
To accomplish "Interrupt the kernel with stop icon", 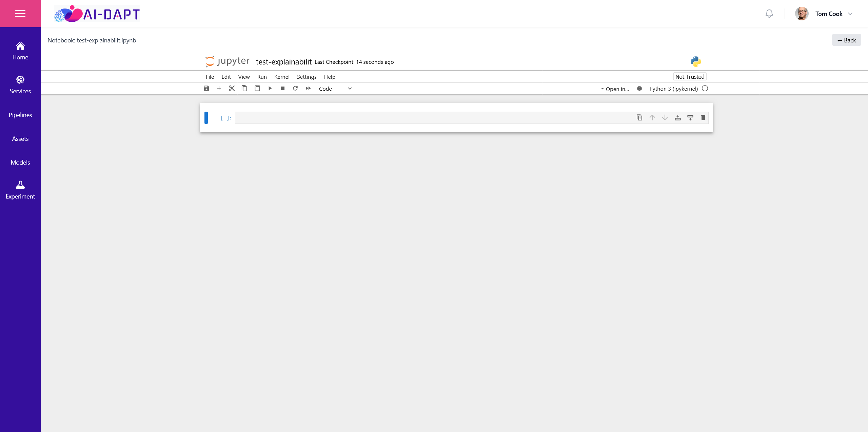I will (x=283, y=88).
